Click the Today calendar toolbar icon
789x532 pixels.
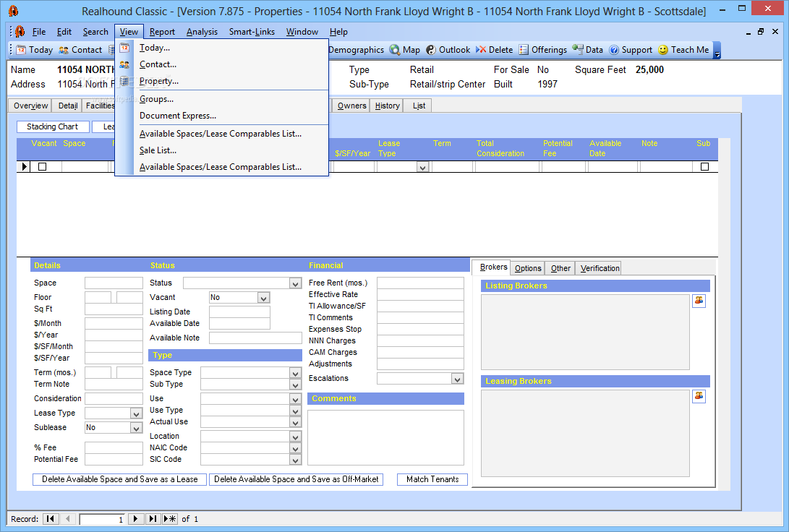pos(21,50)
